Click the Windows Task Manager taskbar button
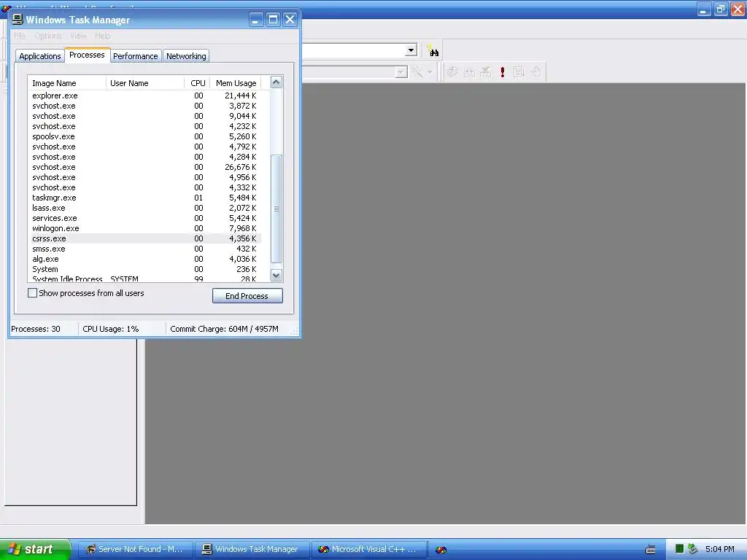The width and height of the screenshot is (747, 560). [252, 549]
